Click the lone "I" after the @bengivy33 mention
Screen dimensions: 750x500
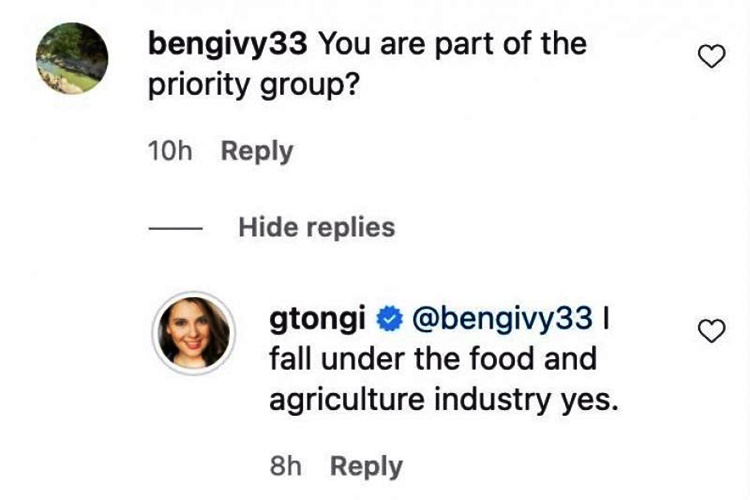(x=606, y=319)
